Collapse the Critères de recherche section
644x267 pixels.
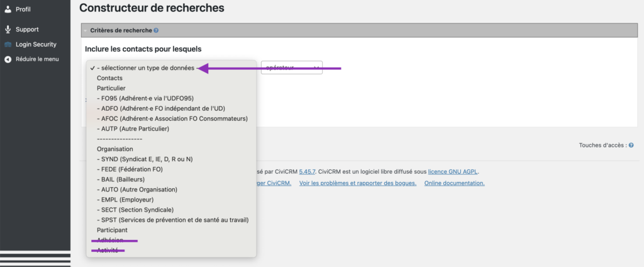(86, 30)
